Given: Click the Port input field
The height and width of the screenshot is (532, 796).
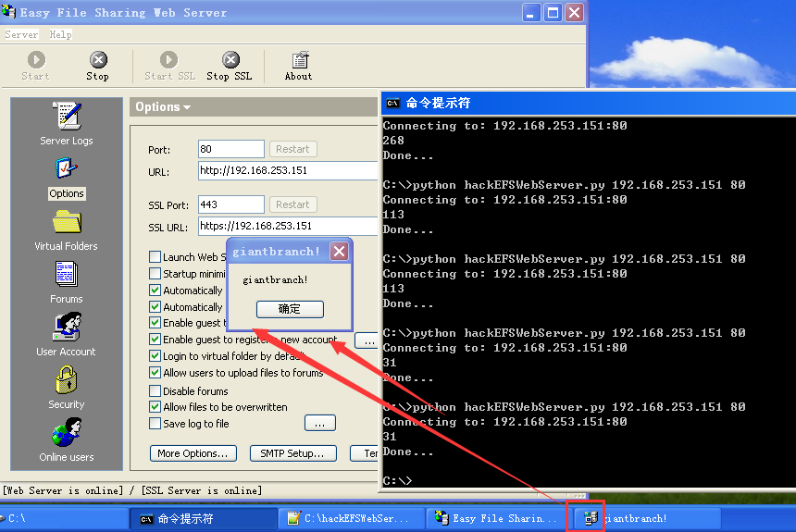Looking at the screenshot, I should (x=231, y=149).
